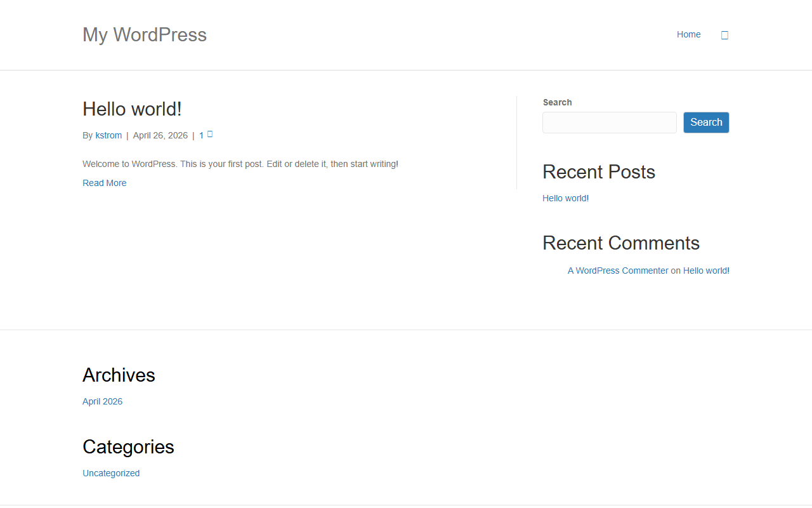View posts by author kstrom
812x508 pixels.
click(108, 135)
